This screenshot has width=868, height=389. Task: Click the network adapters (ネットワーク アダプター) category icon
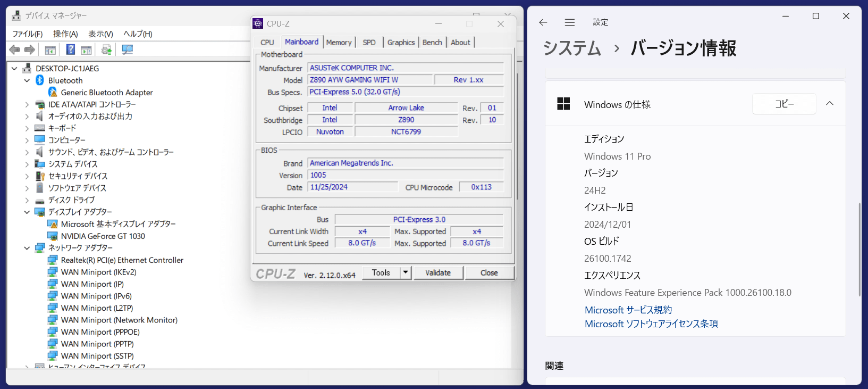coord(40,248)
